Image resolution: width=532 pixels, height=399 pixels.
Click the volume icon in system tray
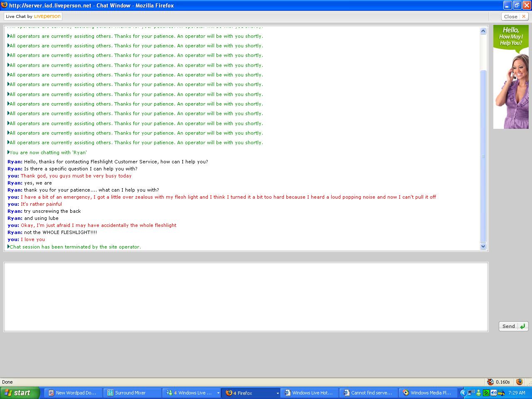(x=493, y=393)
